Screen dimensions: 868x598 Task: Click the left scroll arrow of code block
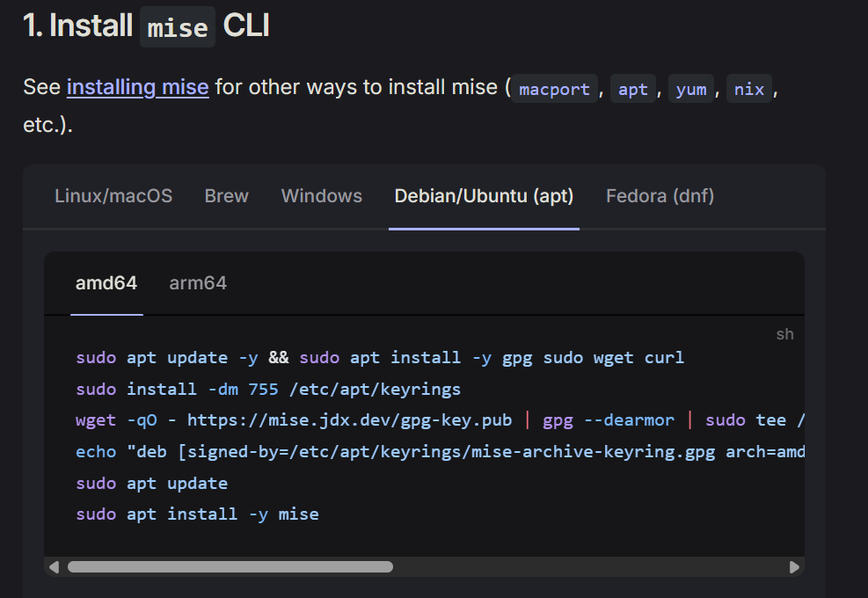pyautogui.click(x=54, y=567)
